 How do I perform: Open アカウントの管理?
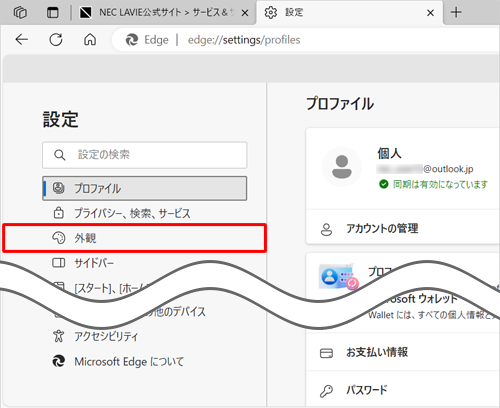pos(403,229)
